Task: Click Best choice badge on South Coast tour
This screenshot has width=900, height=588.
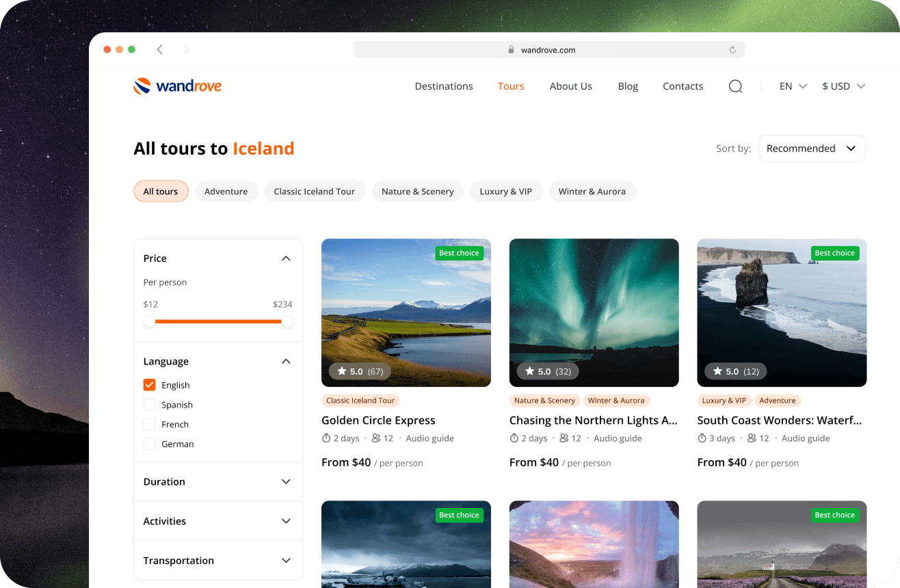Action: pyautogui.click(x=834, y=253)
